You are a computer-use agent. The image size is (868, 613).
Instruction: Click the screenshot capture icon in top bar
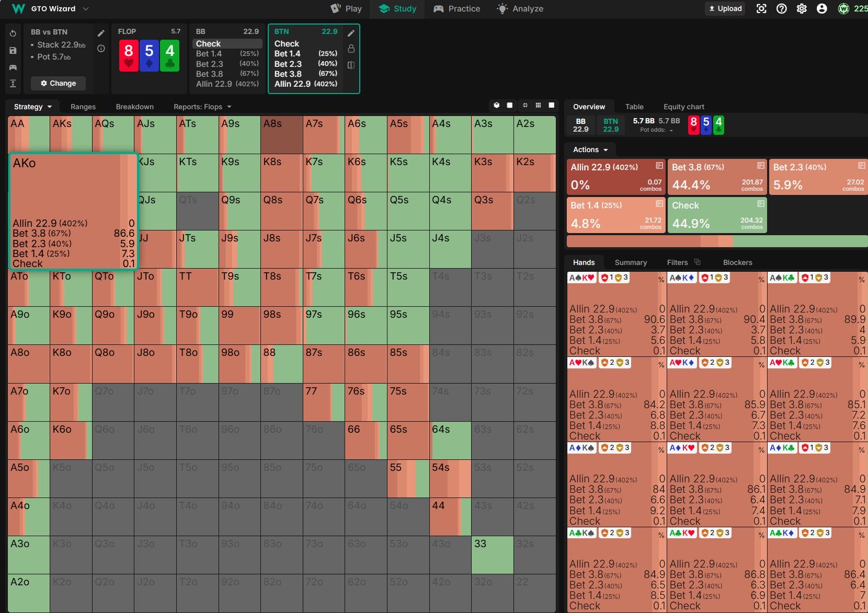point(761,9)
